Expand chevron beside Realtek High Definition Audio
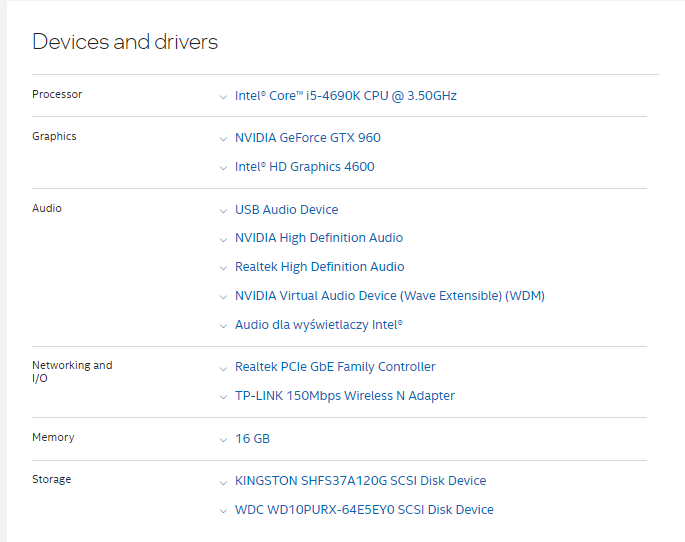Viewport: 685px width, 542px height. pos(223,268)
